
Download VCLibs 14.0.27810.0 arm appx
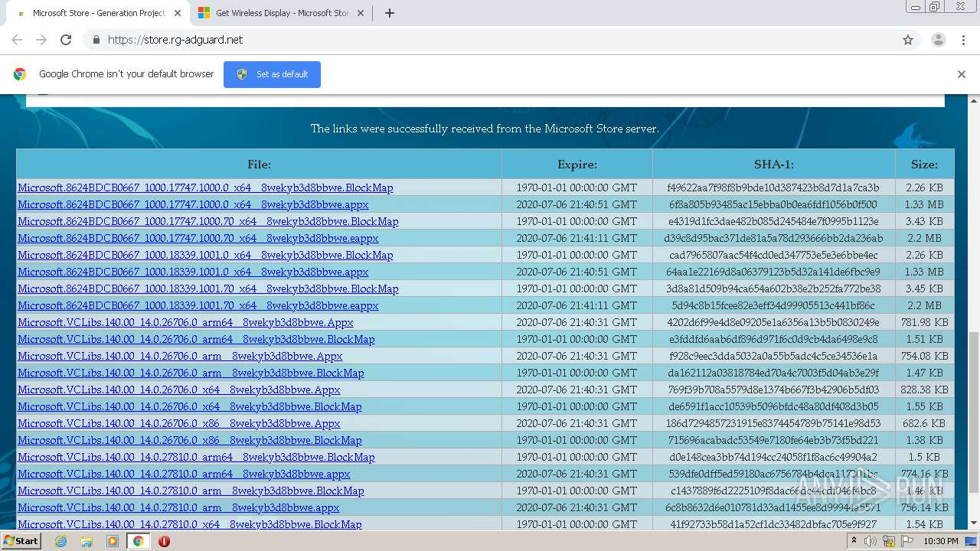[178, 507]
